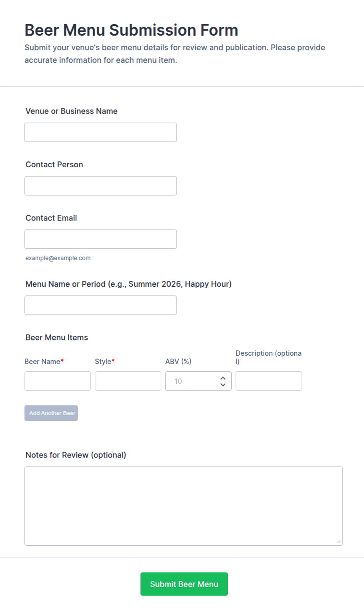Click the example@example.com hint text
This screenshot has height=615, width=364.
coord(58,258)
